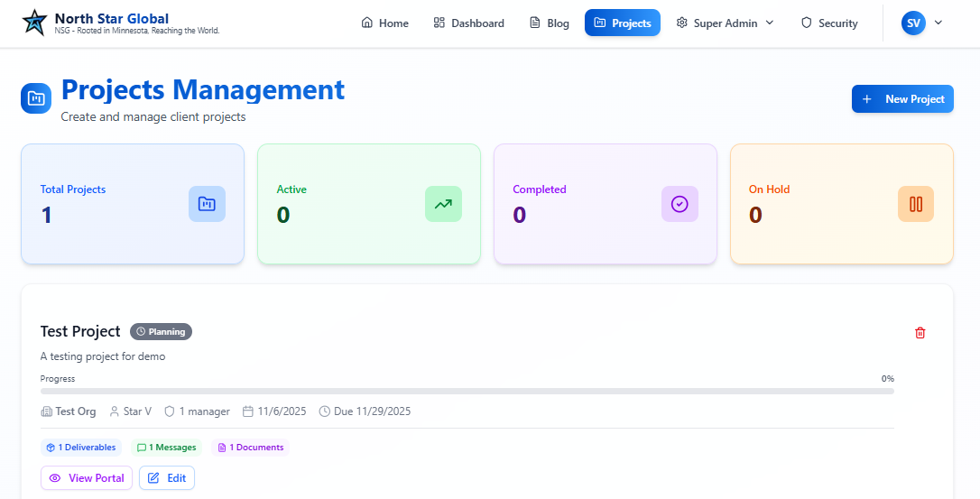
Task: Click the calendar icon beside 11/6/2025
Action: pyautogui.click(x=247, y=411)
